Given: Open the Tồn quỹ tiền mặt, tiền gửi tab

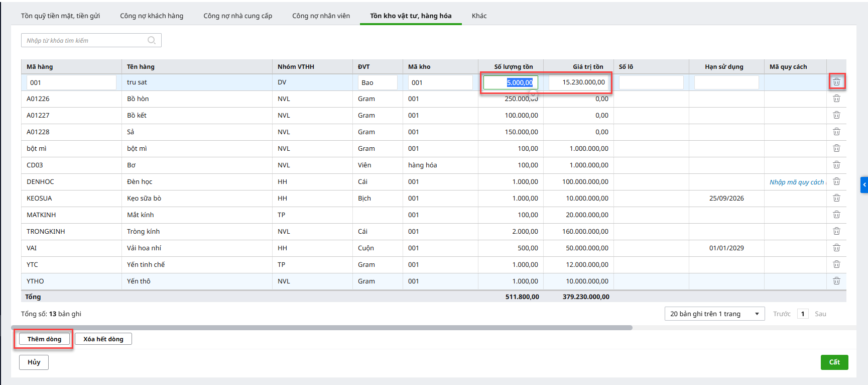Looking at the screenshot, I should pos(60,16).
